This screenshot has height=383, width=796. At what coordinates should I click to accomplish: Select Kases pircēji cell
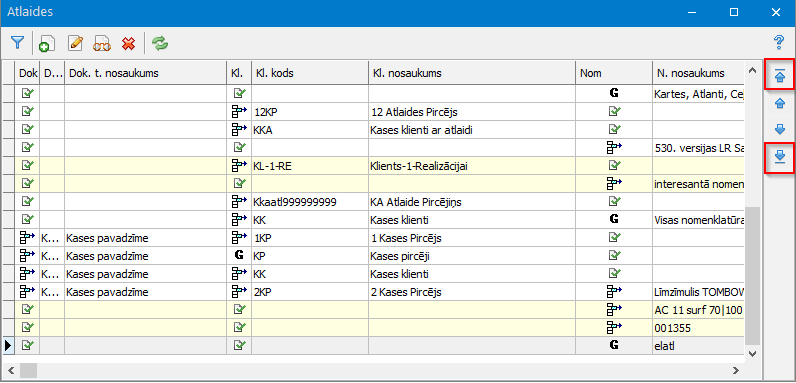click(472, 256)
